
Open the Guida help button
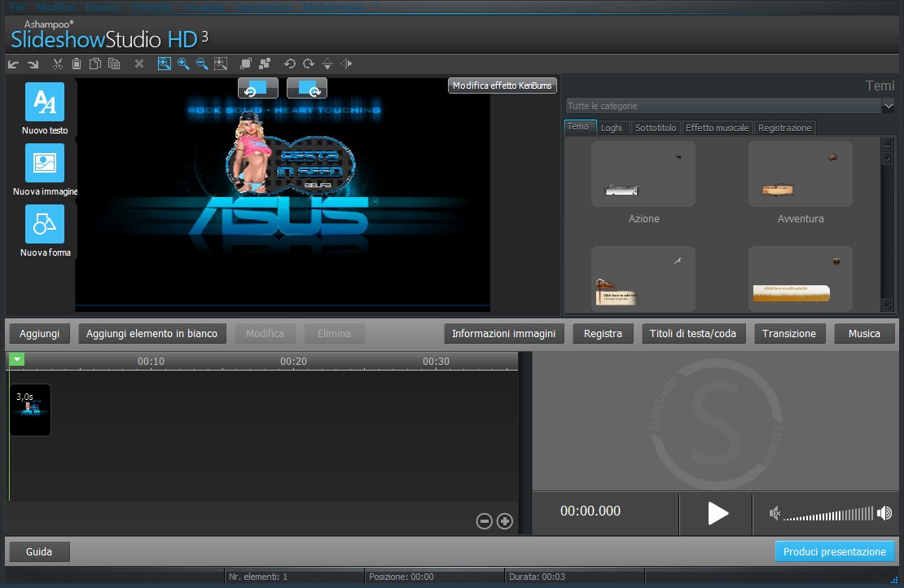coord(39,551)
